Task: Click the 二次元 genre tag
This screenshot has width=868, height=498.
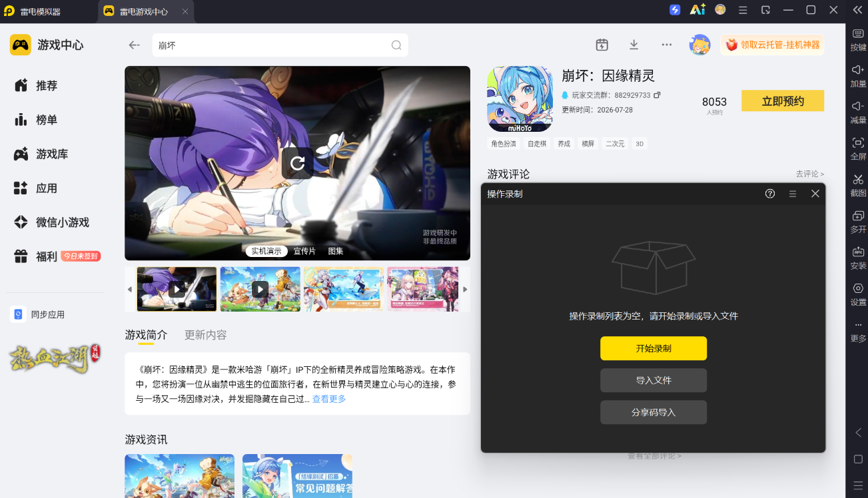Action: (615, 144)
